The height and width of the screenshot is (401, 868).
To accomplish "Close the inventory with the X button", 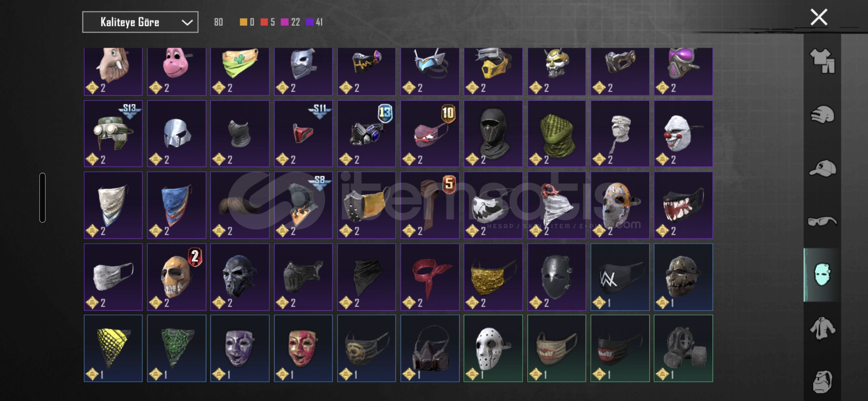I will click(x=819, y=17).
